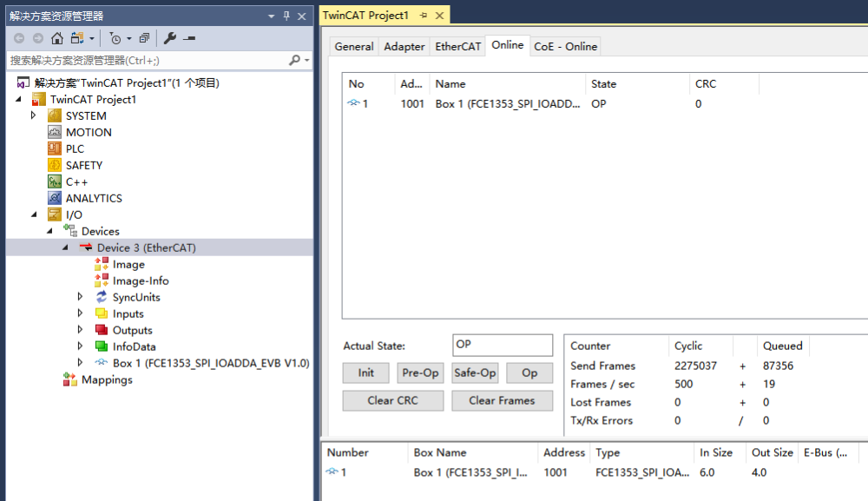Viewport: 868px width, 501px height.
Task: Select the PLC node icon
Action: (x=54, y=148)
